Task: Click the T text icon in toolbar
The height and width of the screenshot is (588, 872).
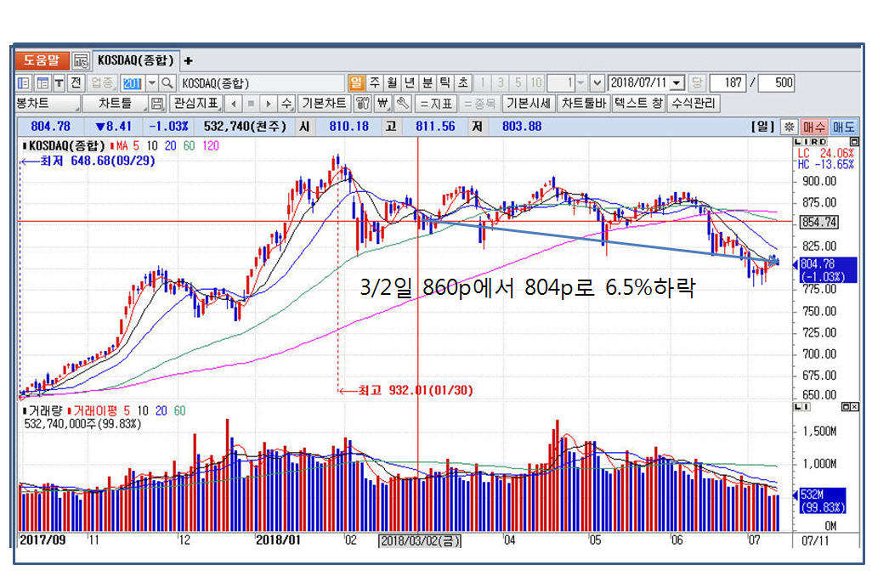Action: pos(59,83)
